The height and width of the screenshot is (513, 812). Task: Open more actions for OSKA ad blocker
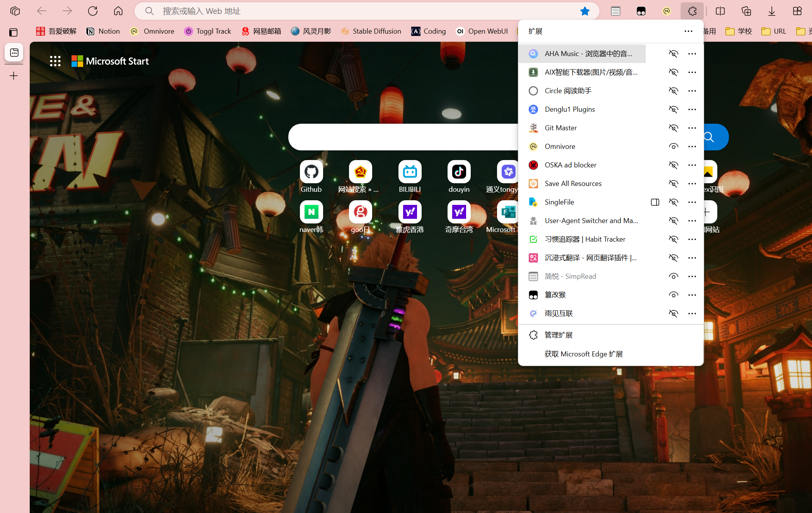click(x=692, y=165)
